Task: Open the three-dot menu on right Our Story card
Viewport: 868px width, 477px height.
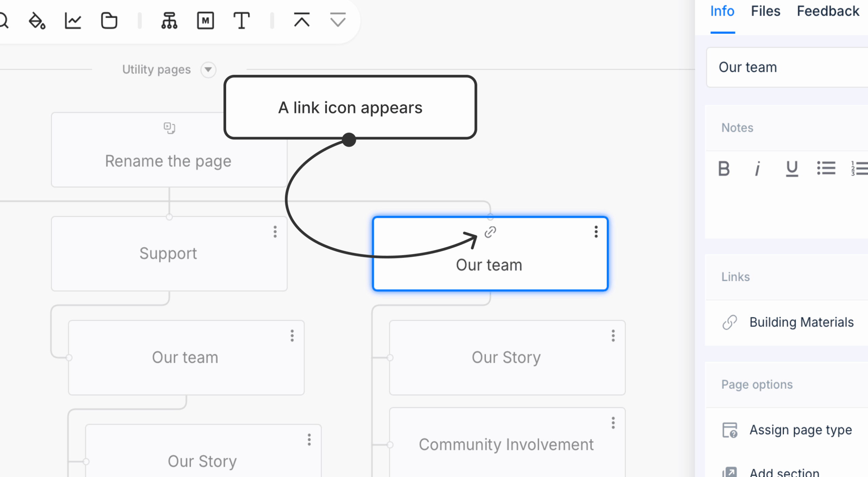Action: pos(613,336)
